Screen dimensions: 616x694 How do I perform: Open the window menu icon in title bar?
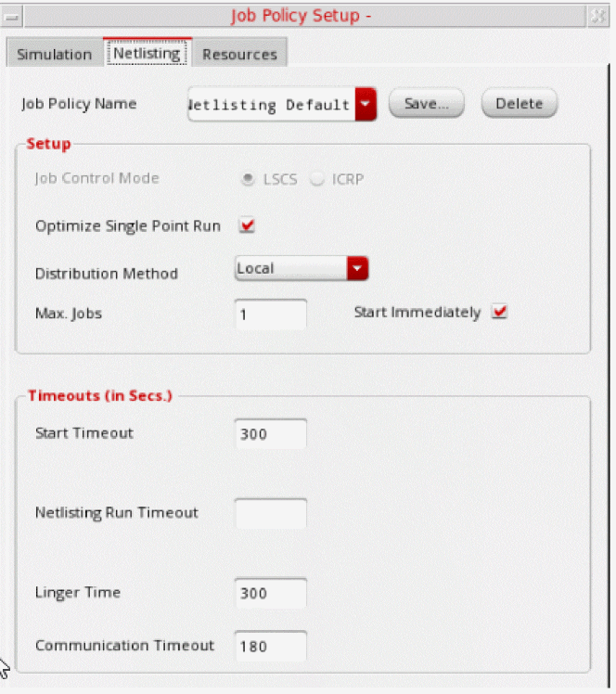point(11,17)
